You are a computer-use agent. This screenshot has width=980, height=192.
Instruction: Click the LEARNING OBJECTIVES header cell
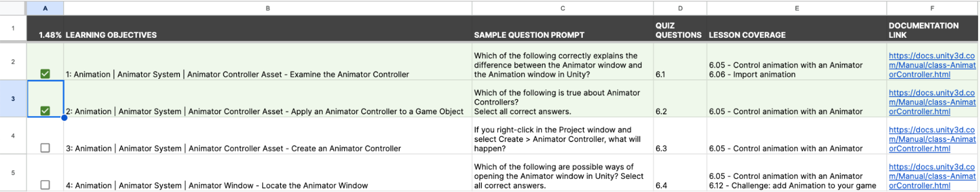[x=268, y=28]
